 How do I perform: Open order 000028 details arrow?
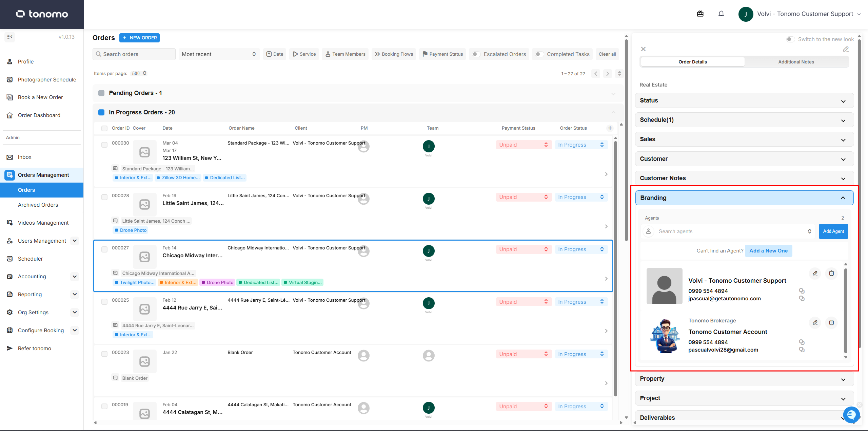click(x=606, y=226)
